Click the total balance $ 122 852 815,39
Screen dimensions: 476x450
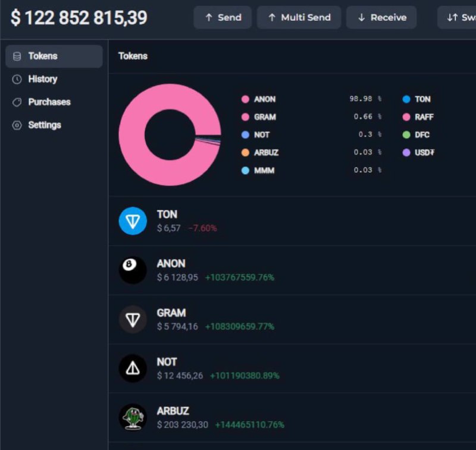pyautogui.click(x=79, y=18)
